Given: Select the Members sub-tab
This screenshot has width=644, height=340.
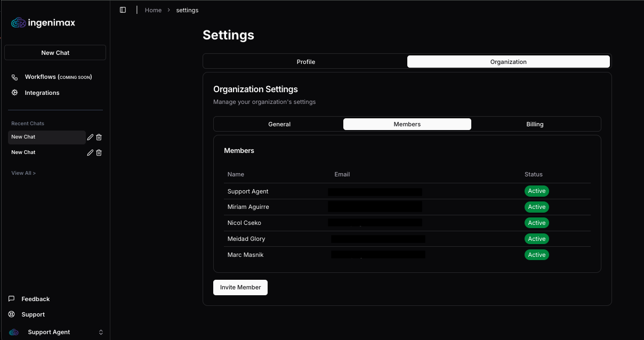Looking at the screenshot, I should click(407, 124).
